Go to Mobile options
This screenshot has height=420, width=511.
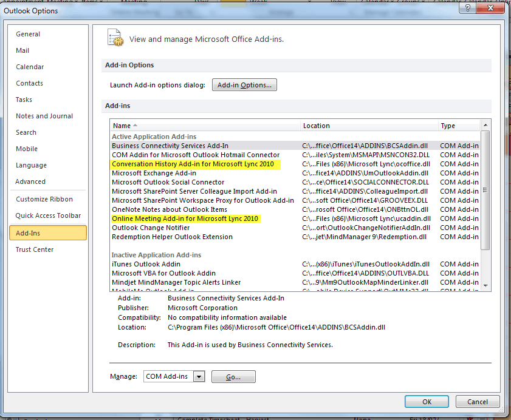(x=27, y=149)
